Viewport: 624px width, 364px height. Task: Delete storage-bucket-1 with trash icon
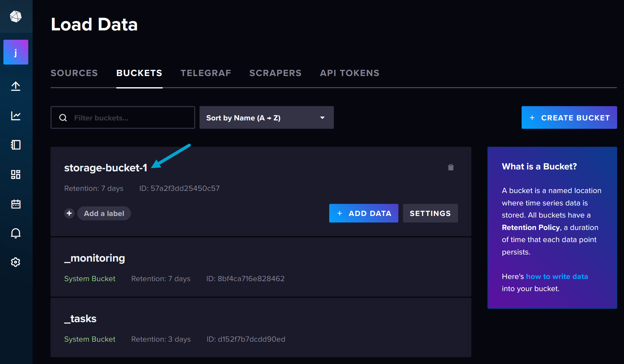(451, 168)
